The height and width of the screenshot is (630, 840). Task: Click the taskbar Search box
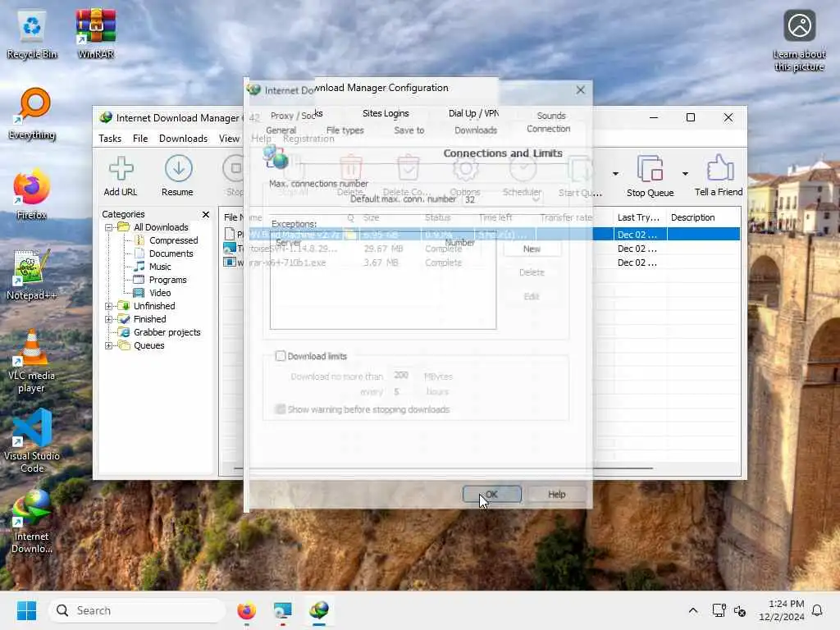[x=137, y=610]
